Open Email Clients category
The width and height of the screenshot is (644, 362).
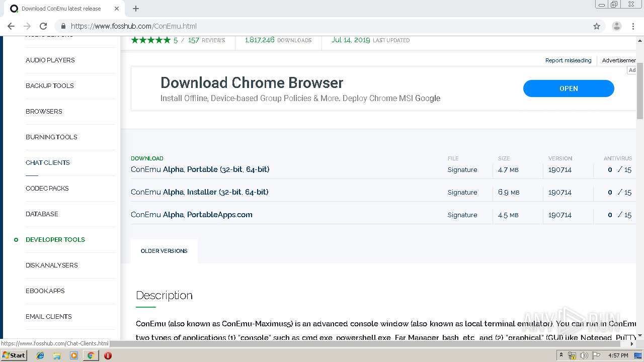(x=48, y=316)
